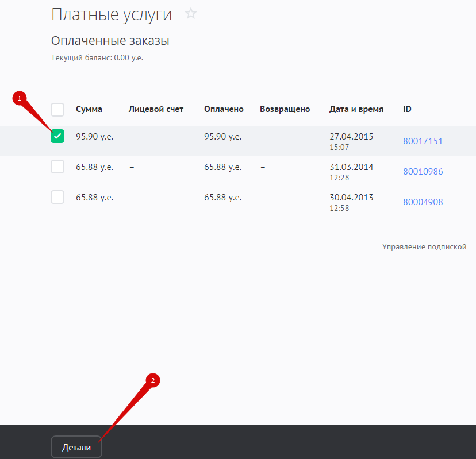This screenshot has width=476, height=459.
Task: Open order ID 80010986
Action: [423, 172]
